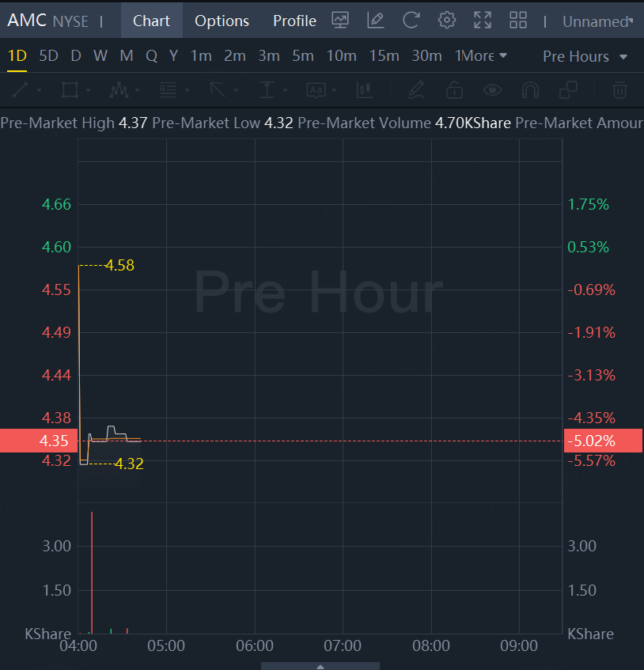Open the chart monitor icon next to Profile
The image size is (644, 670).
coord(340,20)
